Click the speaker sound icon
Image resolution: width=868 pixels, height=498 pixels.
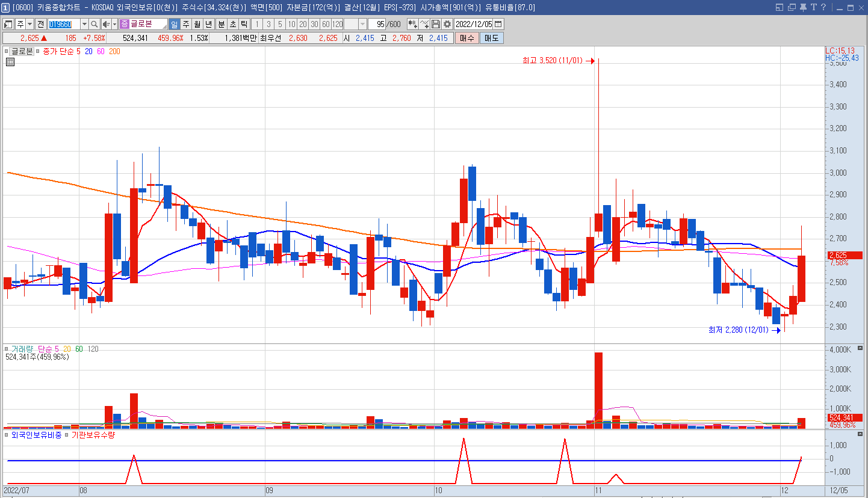[x=107, y=24]
